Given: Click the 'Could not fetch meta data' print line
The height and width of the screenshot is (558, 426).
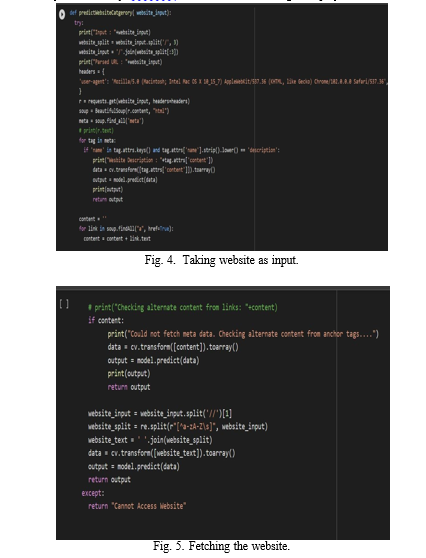Looking at the screenshot, I should click(x=243, y=334).
